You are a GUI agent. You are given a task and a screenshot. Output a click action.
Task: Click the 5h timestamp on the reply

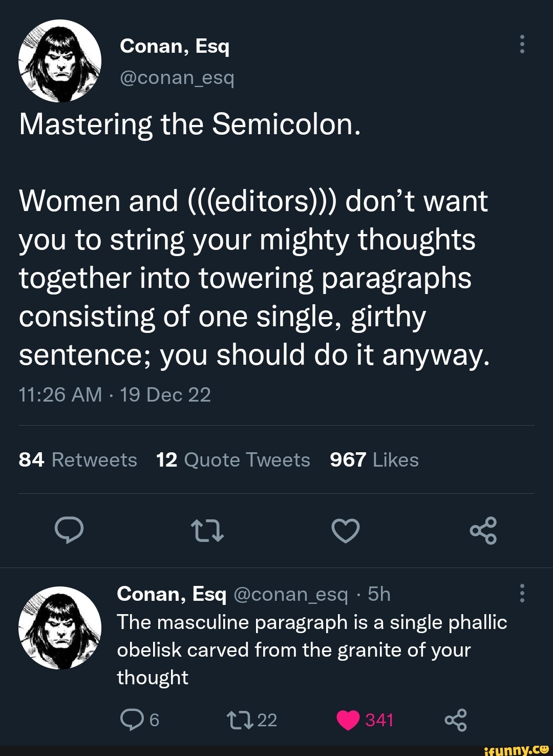point(380,594)
